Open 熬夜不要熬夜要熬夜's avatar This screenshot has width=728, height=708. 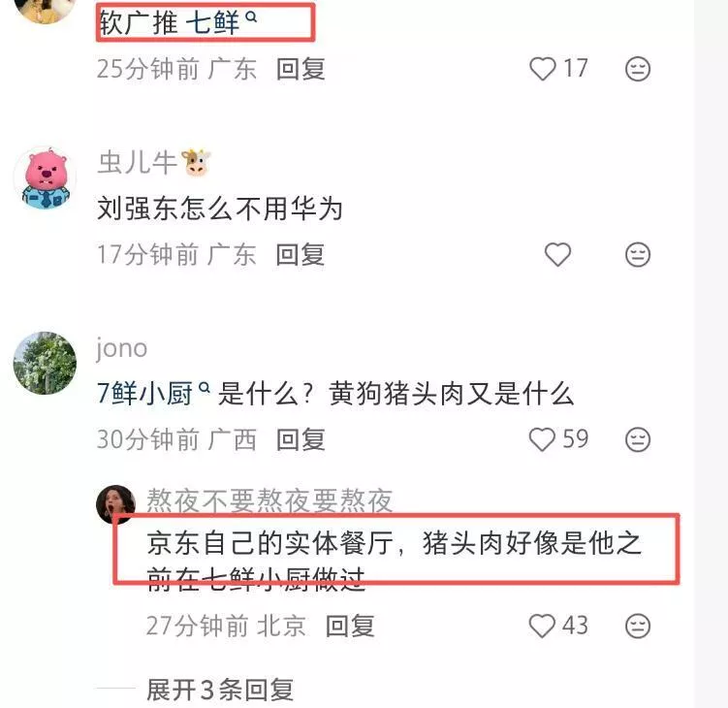pyautogui.click(x=115, y=504)
